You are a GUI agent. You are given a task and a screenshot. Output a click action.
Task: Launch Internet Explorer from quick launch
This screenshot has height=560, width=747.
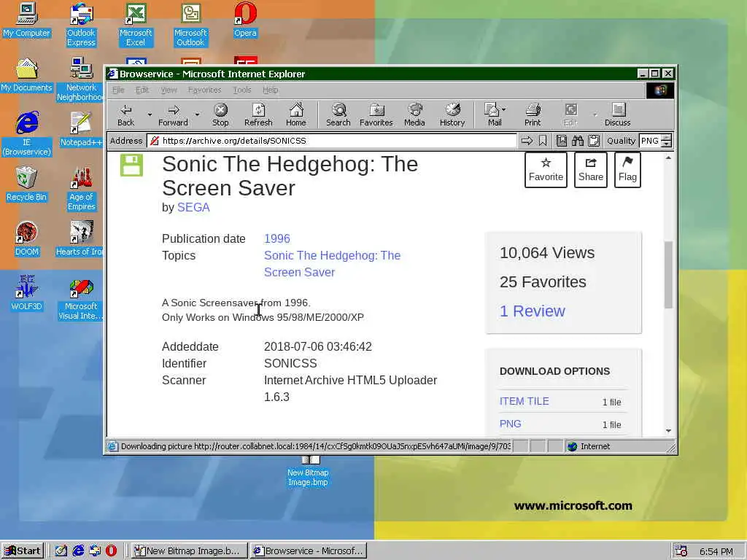pos(77,551)
